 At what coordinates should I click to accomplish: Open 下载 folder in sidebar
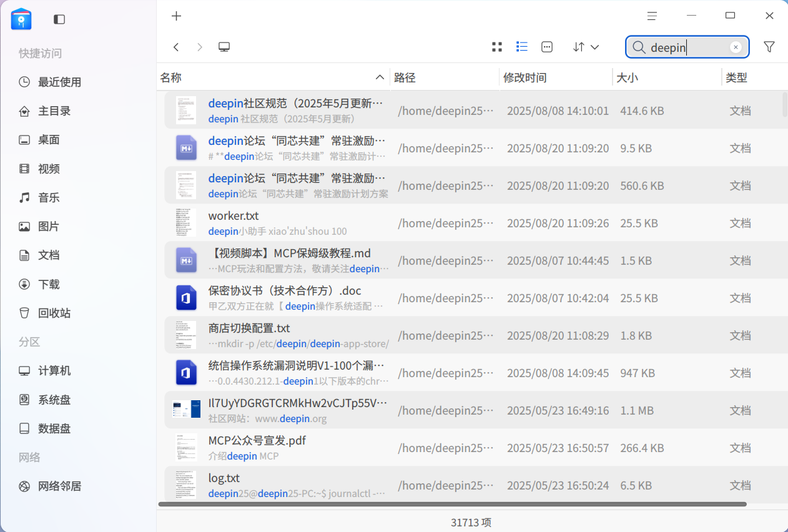coord(49,285)
